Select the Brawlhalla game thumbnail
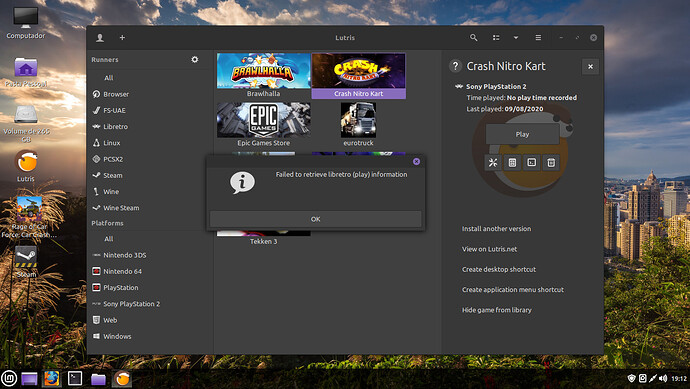Screen dimensions: 690x389 (264, 70)
